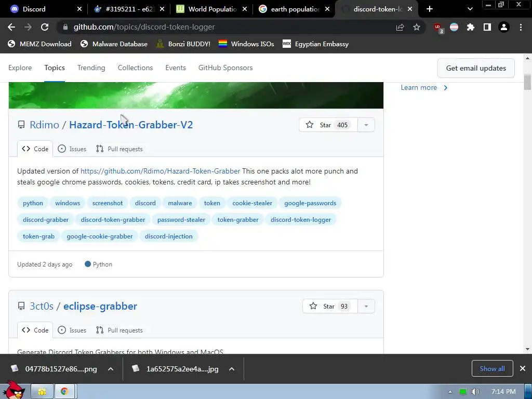Close the World Population tab

click(245, 9)
